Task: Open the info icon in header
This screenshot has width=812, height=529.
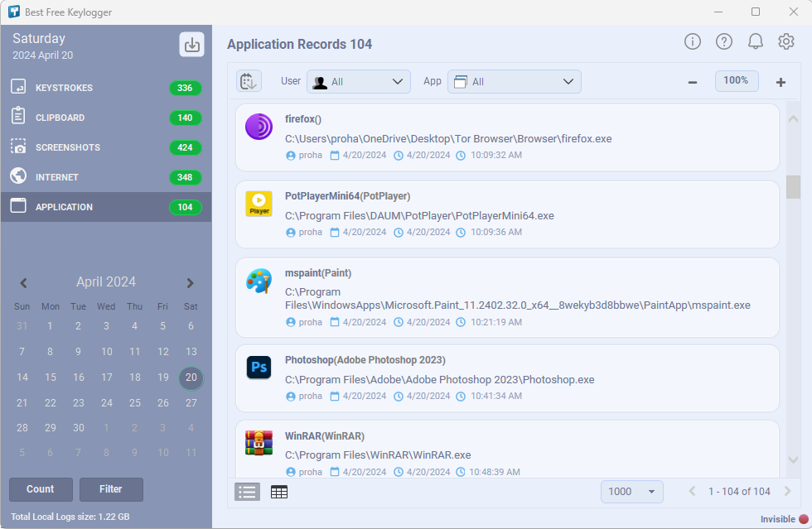Action: [693, 41]
